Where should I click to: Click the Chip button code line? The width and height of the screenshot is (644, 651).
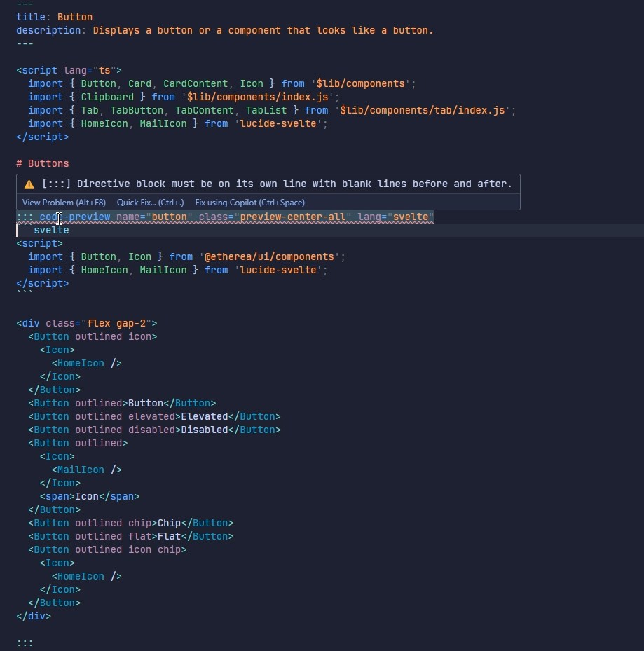(131, 523)
